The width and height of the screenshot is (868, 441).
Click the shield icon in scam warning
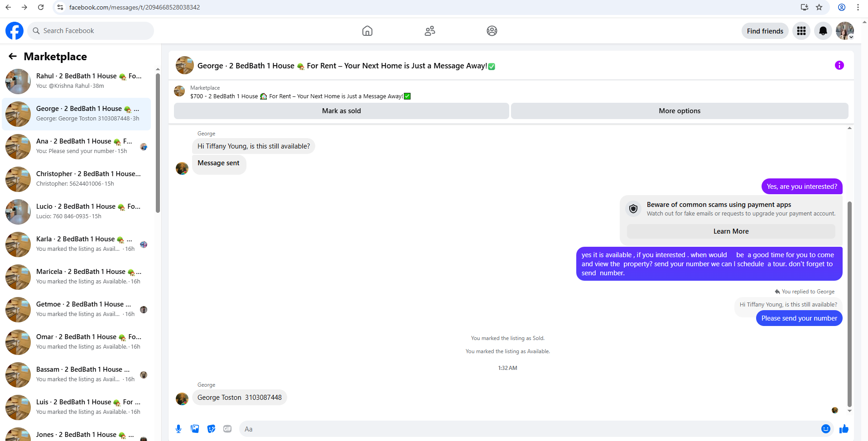(633, 209)
